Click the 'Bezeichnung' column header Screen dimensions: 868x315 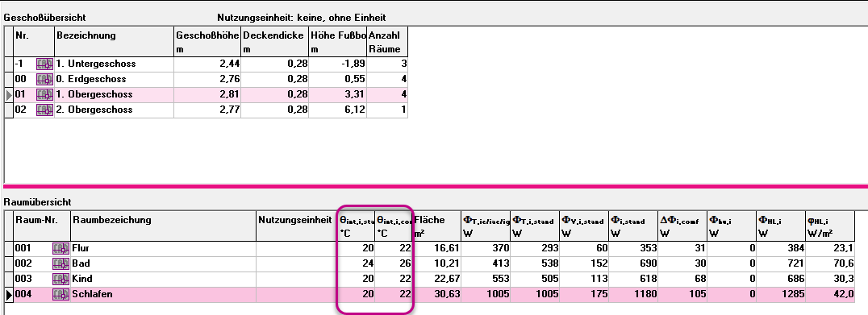point(114,41)
